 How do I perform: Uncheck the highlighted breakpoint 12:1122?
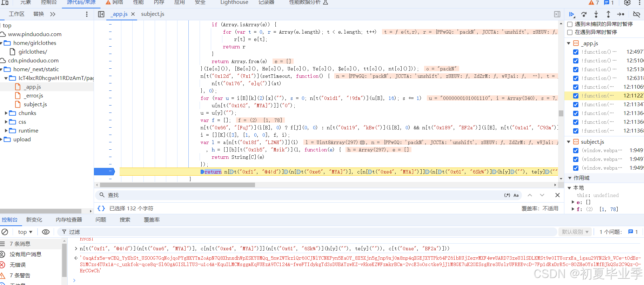point(576,96)
